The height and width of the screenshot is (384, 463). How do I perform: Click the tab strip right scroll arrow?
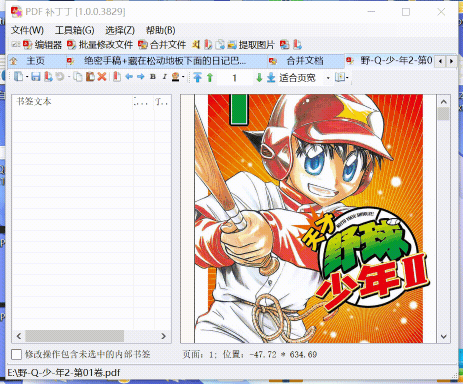click(451, 61)
